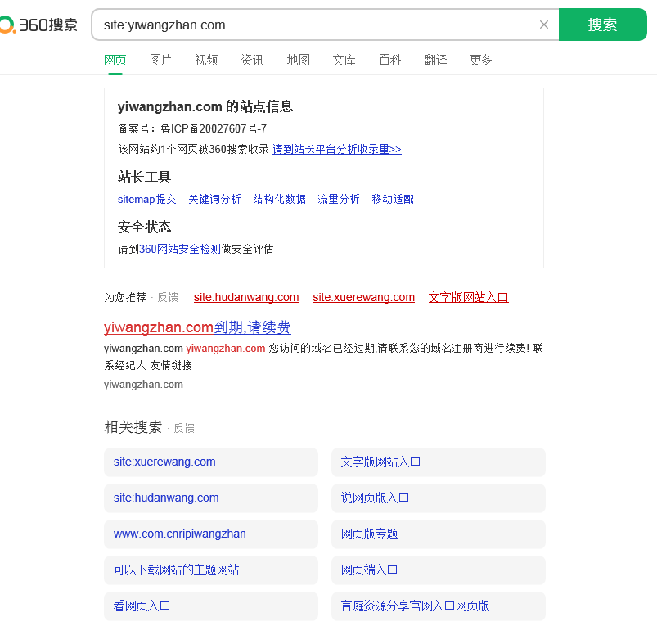Click the gray yiwangzhan.com result URL
This screenshot has width=657, height=644.
pos(143,385)
